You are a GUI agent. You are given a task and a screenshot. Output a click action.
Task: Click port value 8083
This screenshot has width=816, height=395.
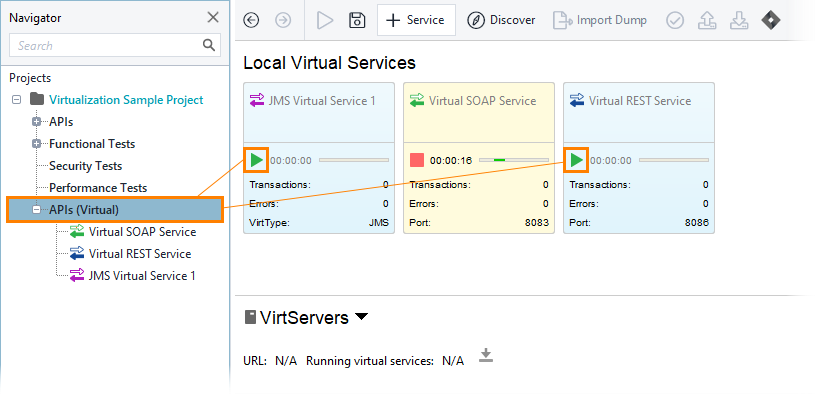(536, 223)
